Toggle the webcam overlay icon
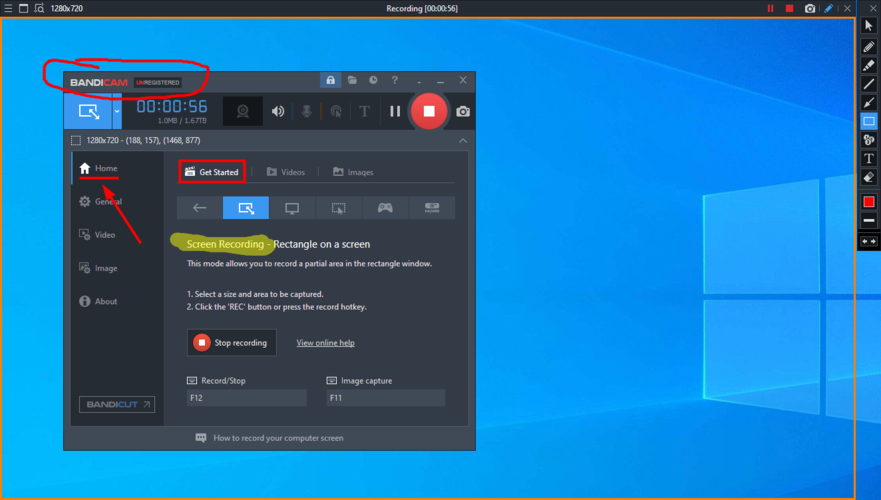The width and height of the screenshot is (881, 500). click(x=243, y=111)
